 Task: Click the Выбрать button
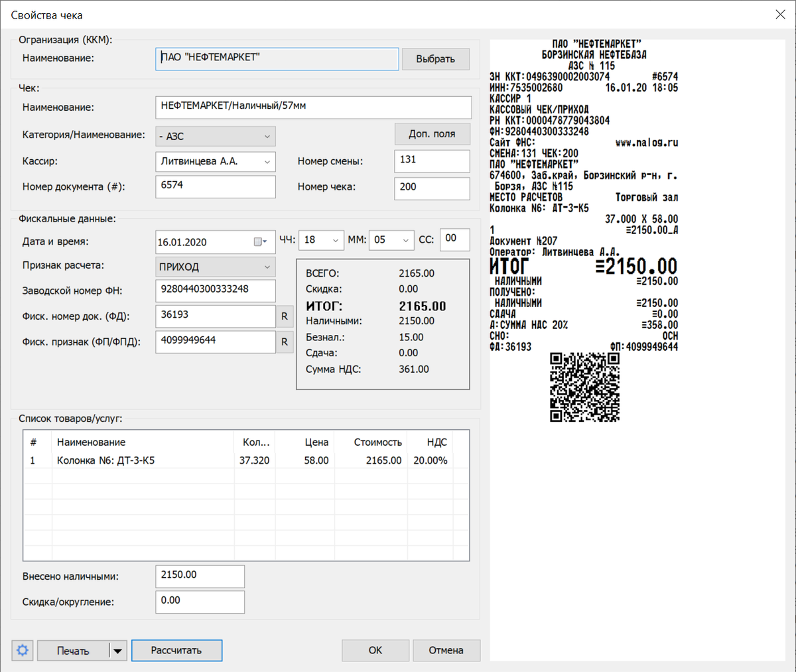click(x=436, y=59)
